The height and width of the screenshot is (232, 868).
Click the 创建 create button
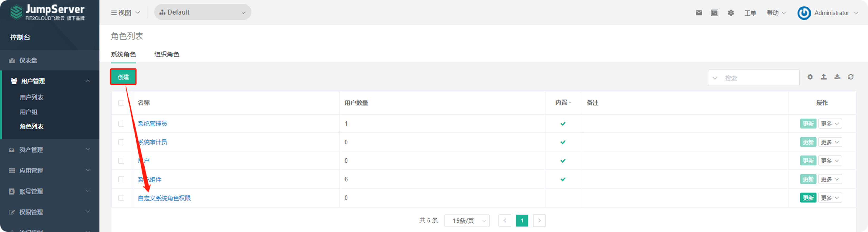pos(123,77)
